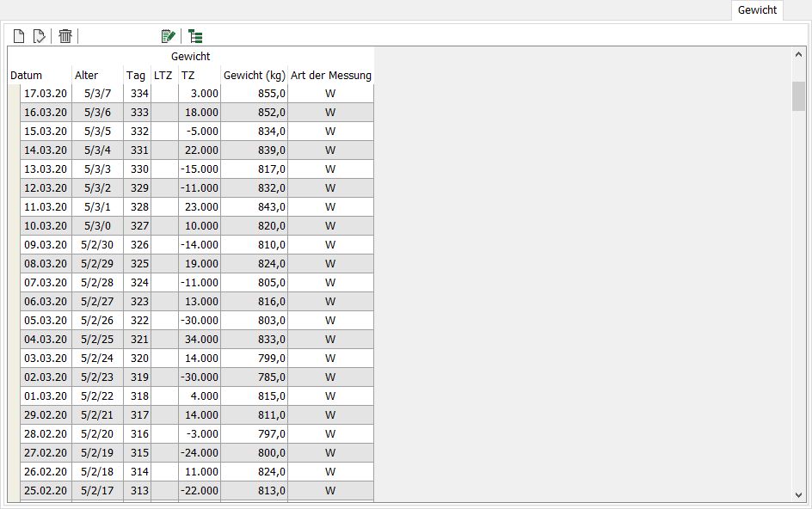Click the Art der Messung column header

[331, 75]
